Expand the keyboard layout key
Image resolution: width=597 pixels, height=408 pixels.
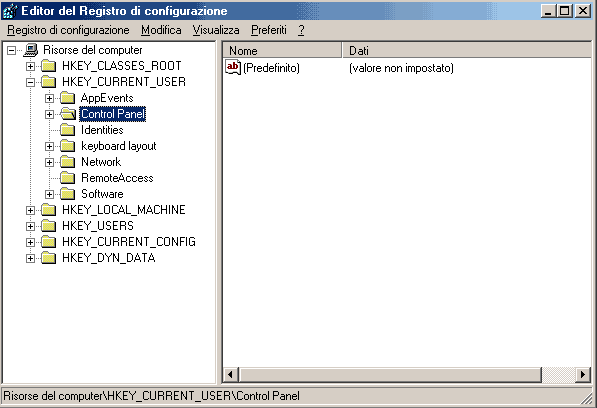click(x=49, y=146)
